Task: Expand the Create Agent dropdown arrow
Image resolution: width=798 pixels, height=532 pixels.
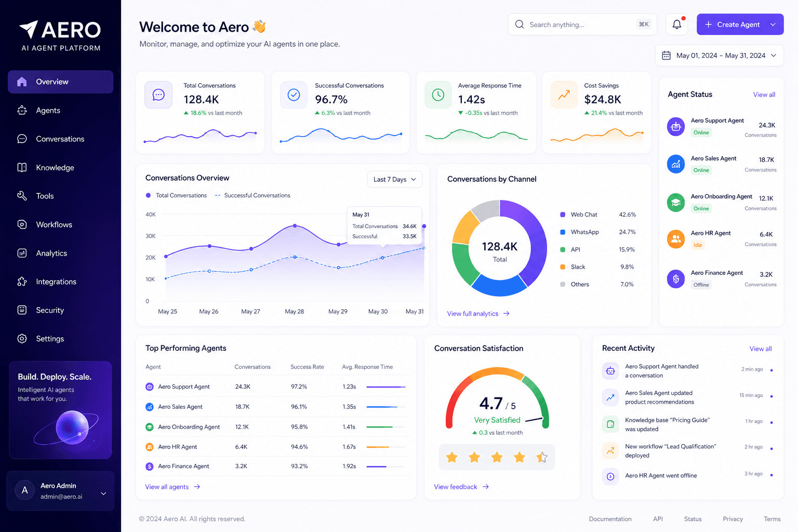Action: tap(773, 24)
